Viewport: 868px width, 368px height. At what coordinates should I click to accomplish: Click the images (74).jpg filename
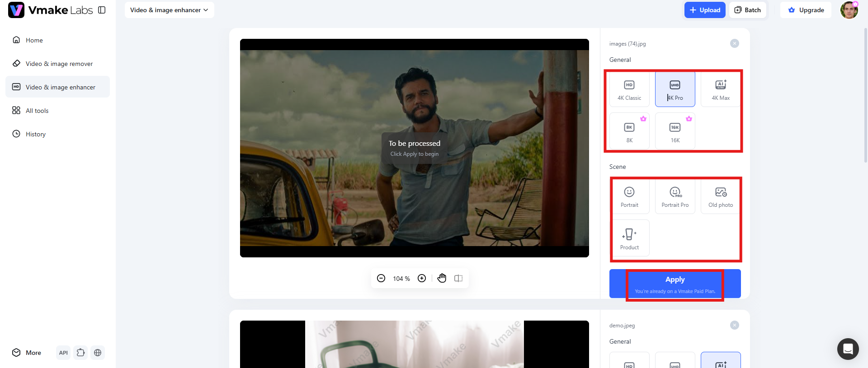[x=627, y=44]
